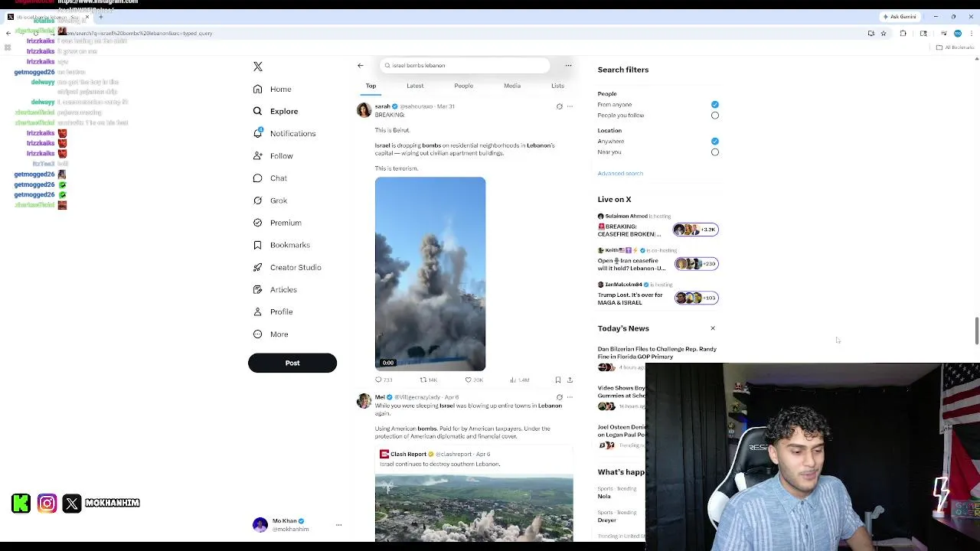The height and width of the screenshot is (551, 980).
Task: Bookmark sarah's Beirut post
Action: coord(557,380)
